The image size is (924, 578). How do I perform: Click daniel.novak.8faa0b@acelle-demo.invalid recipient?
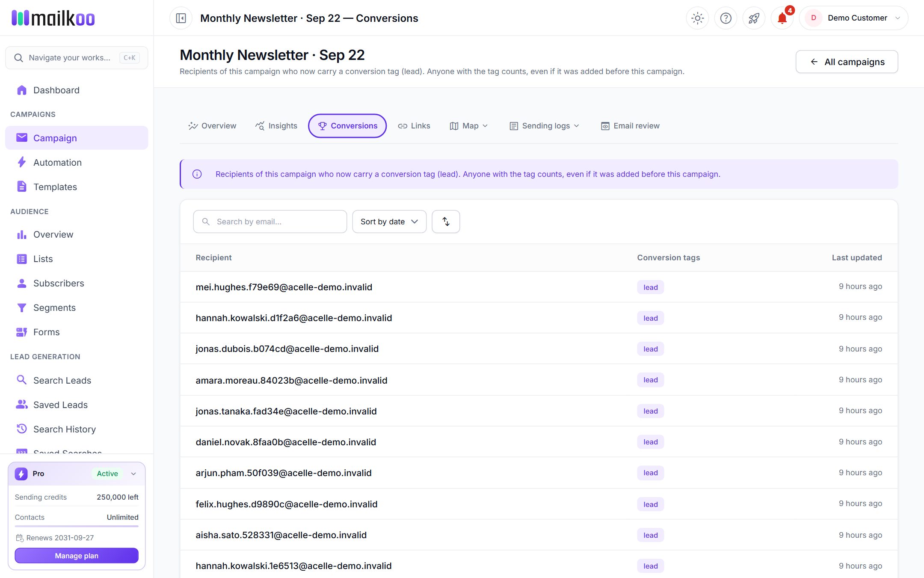(286, 442)
